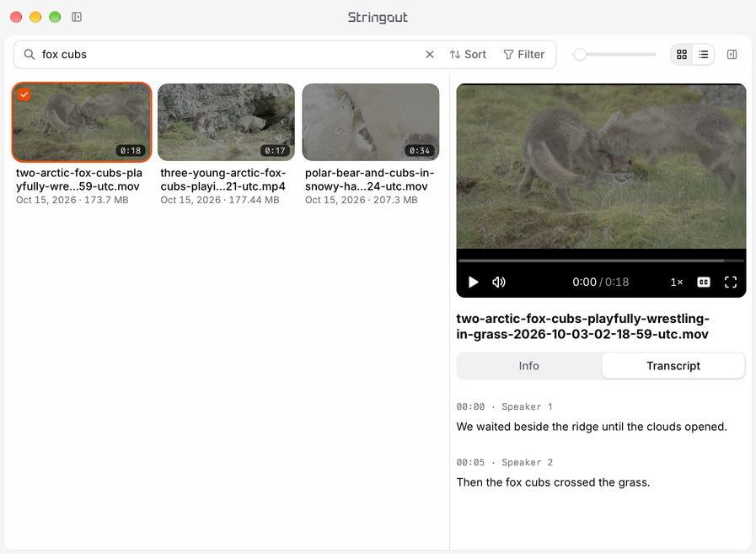
Task: Click the 0:34 duration badge
Action: tap(420, 151)
